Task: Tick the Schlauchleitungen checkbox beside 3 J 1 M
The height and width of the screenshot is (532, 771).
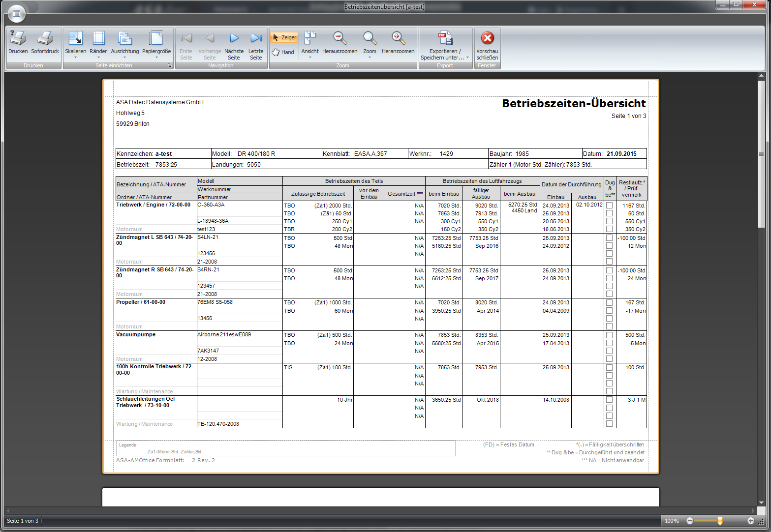Action: (609, 400)
